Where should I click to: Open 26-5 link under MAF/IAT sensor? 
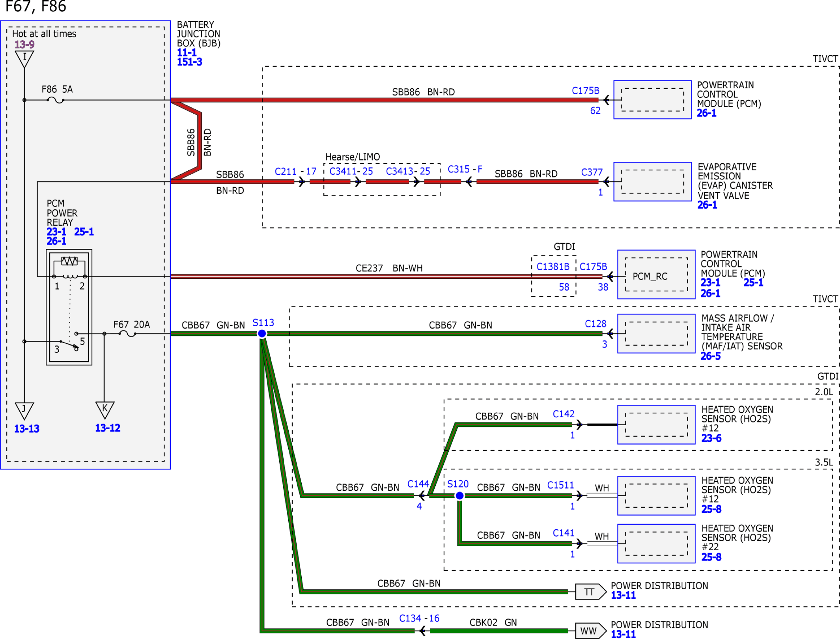click(x=710, y=356)
